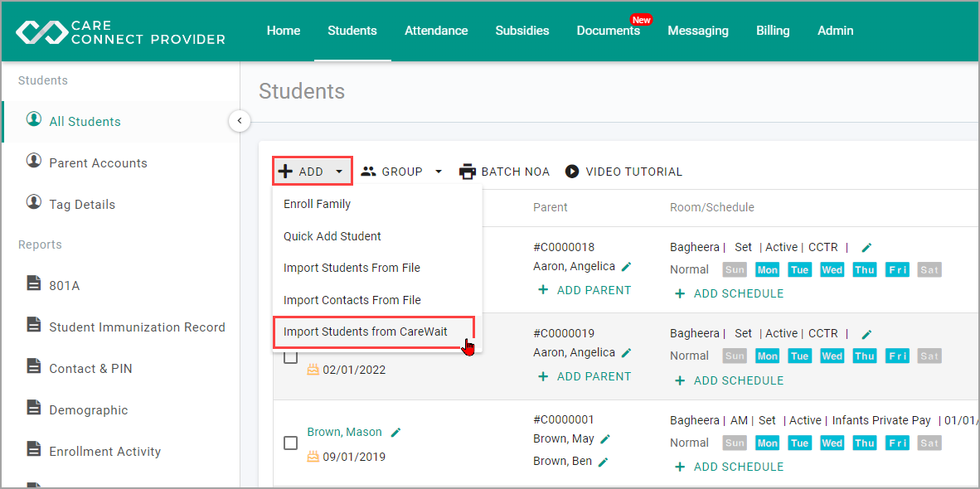Image resolution: width=980 pixels, height=489 pixels.
Task: Open the Contact & PIN report icon
Action: (x=34, y=366)
